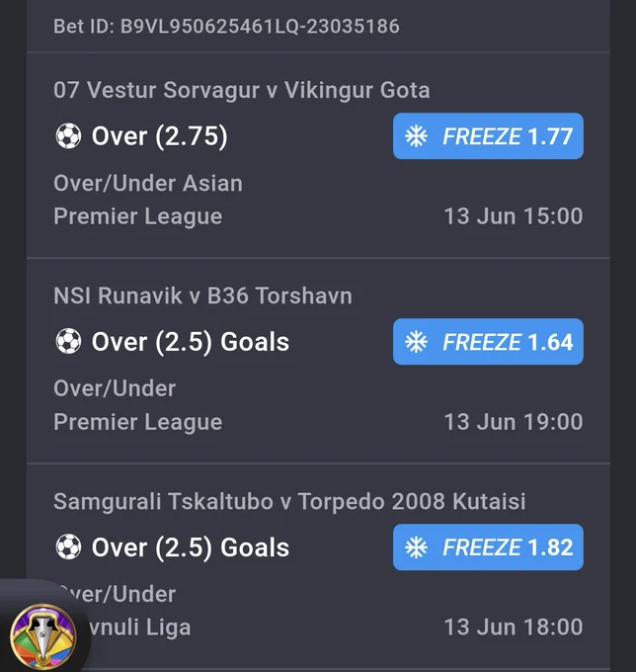
Task: Open Samgurali Tskaltubo v Torpedo 2008 Kutaisi match
Action: coord(289,501)
